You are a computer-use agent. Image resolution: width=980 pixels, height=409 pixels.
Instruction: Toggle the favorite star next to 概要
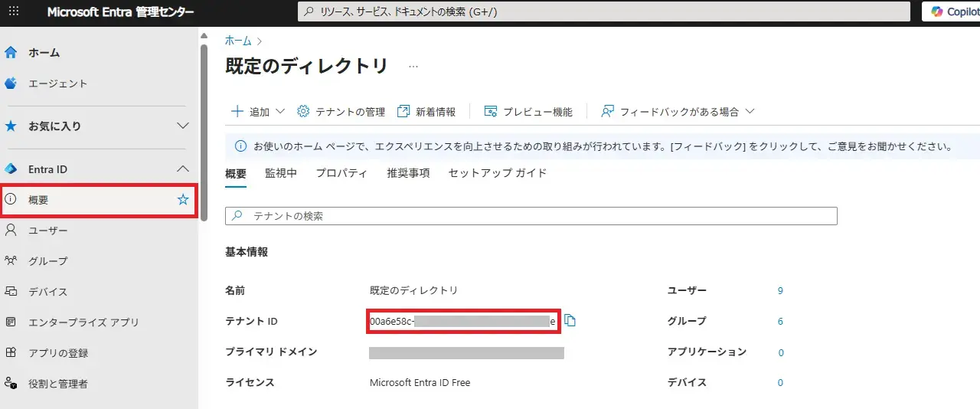click(182, 200)
